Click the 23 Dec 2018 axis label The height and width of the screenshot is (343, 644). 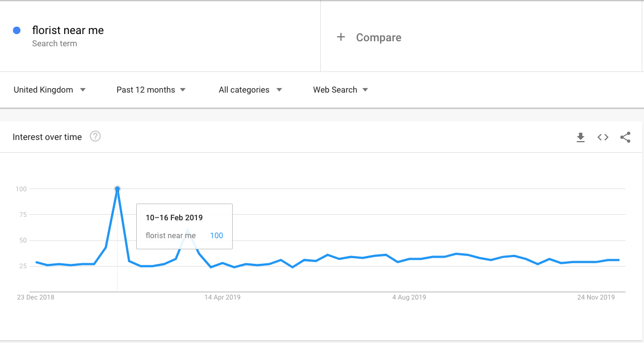(36, 297)
